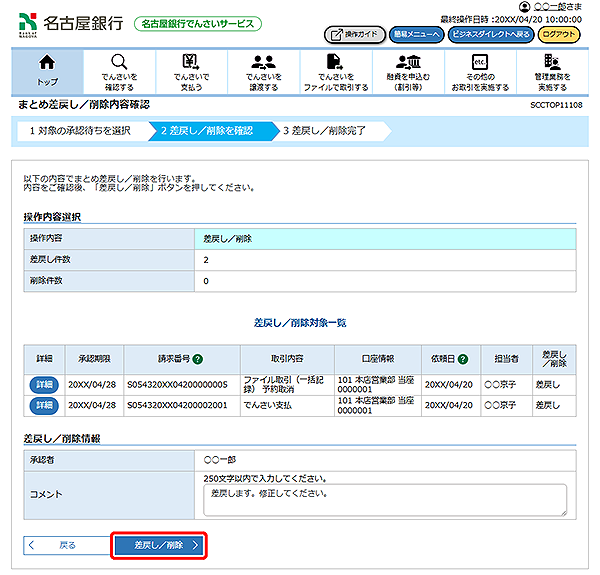This screenshot has height=575, width=600.
Task: Go to ビジネスダイレクトへ戻る
Action: click(x=488, y=33)
